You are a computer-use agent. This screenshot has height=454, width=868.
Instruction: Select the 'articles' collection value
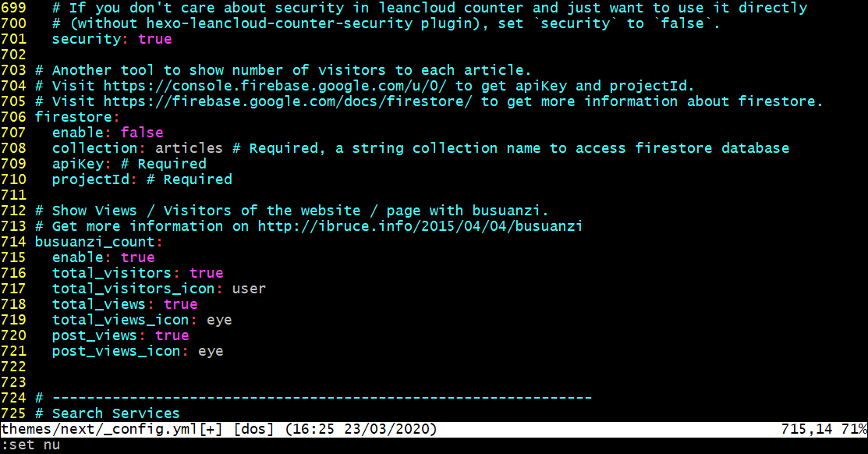(x=189, y=148)
